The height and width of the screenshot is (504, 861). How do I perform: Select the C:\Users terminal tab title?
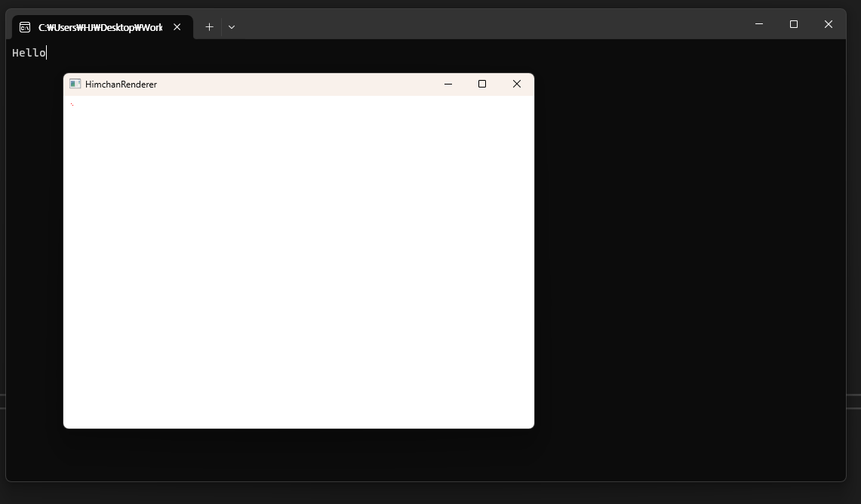click(100, 27)
